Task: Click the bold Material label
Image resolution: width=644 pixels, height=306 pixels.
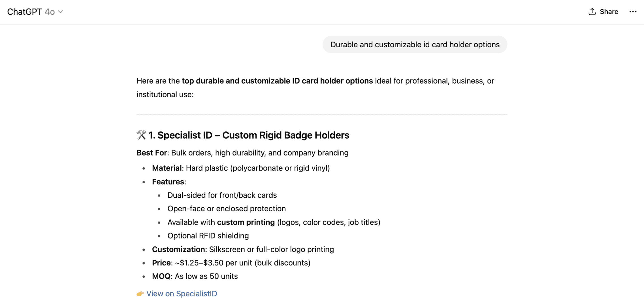Action: 167,168
